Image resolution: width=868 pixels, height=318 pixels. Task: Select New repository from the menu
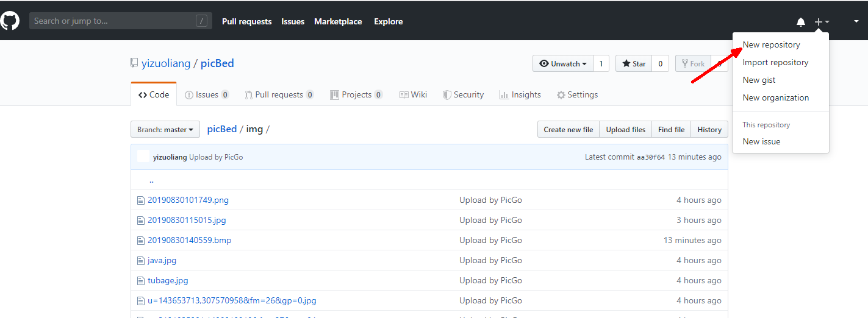pos(771,44)
